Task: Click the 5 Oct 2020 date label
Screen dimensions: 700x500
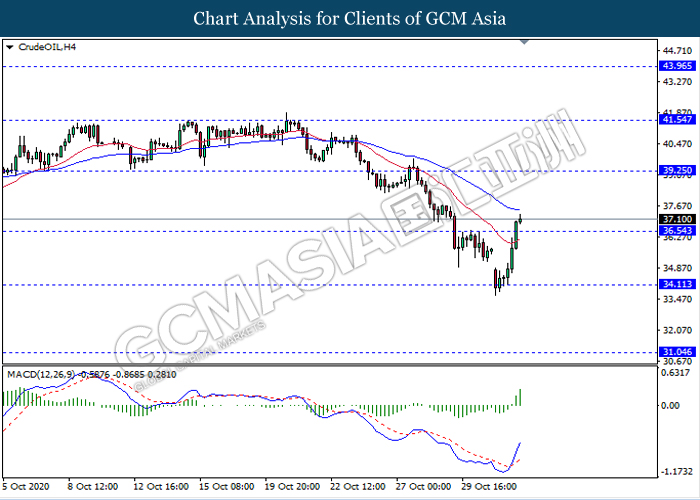Action: tap(26, 486)
